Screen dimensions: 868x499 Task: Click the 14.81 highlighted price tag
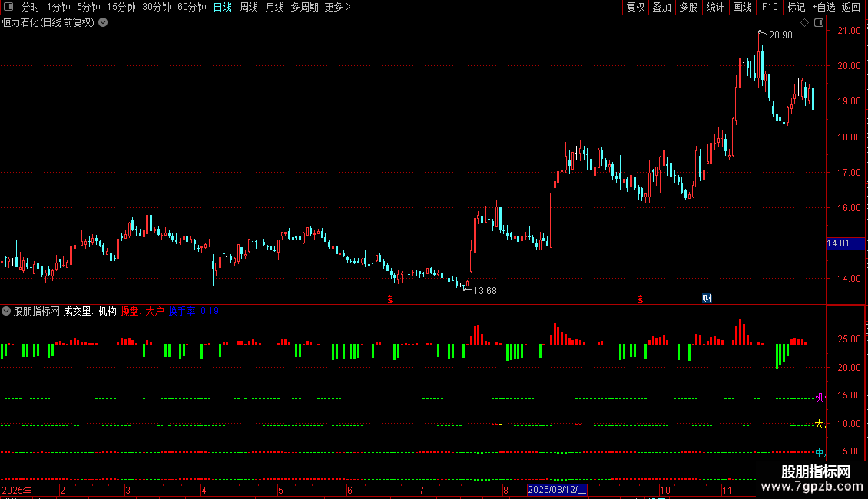[x=845, y=243]
